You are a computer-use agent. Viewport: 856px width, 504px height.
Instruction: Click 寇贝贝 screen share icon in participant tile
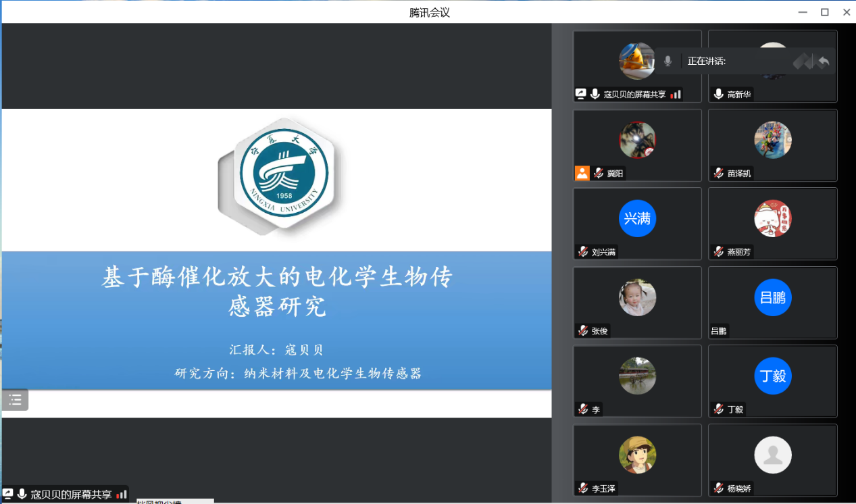[x=580, y=94]
